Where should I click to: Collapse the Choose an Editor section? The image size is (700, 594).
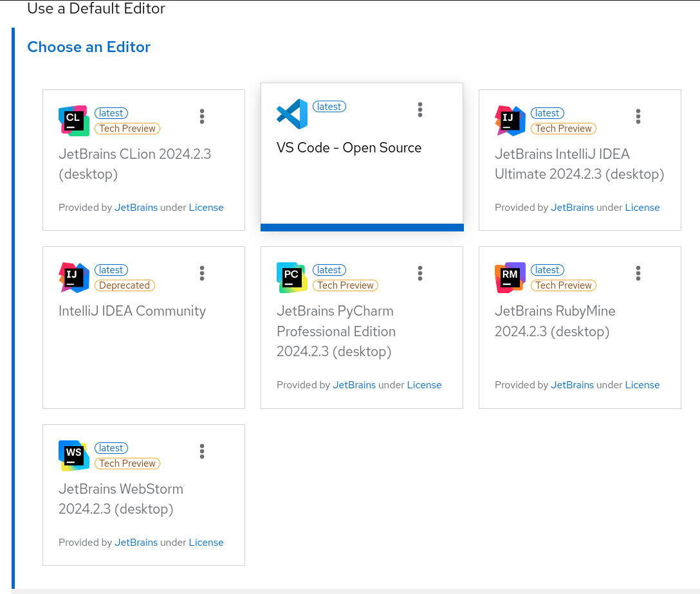(x=89, y=47)
